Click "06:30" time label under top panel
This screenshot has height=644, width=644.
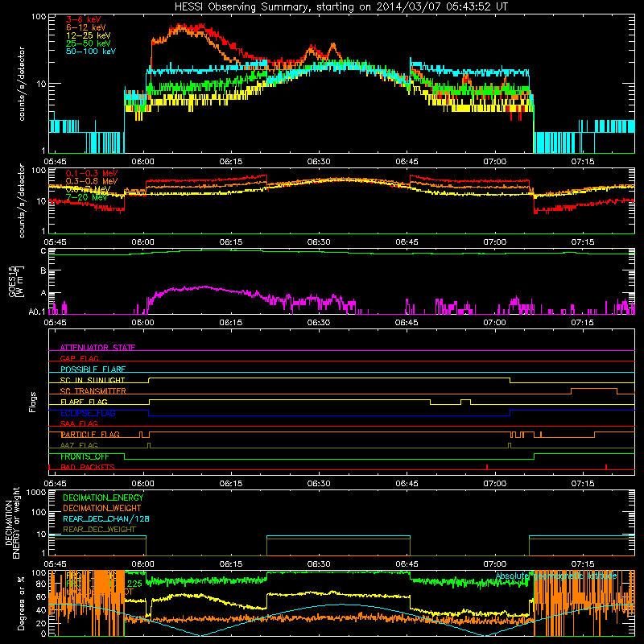[x=319, y=162]
